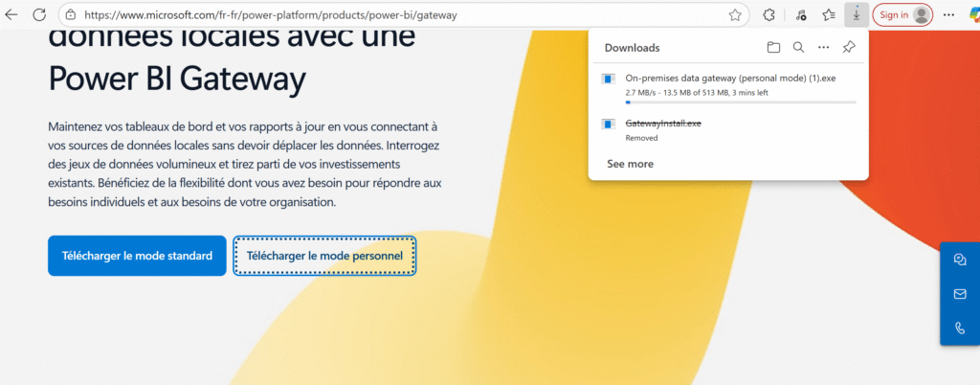Reload the page with the refresh icon

(x=39, y=15)
